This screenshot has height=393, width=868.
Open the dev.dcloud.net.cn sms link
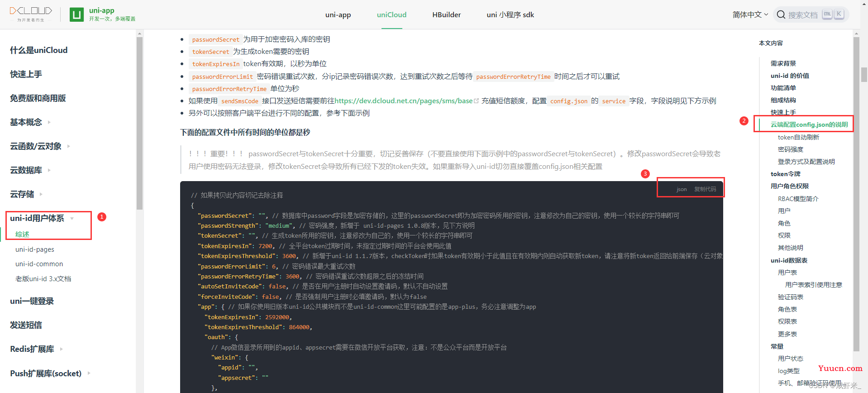(x=404, y=101)
